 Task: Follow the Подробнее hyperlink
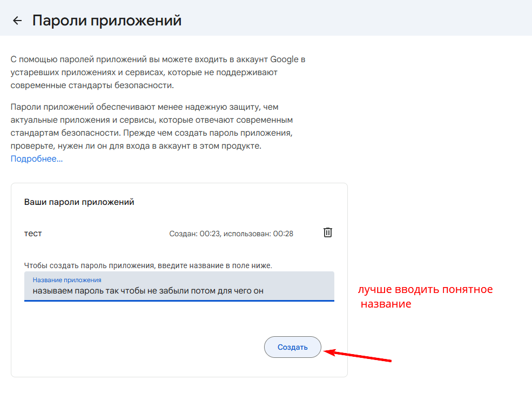click(x=35, y=158)
